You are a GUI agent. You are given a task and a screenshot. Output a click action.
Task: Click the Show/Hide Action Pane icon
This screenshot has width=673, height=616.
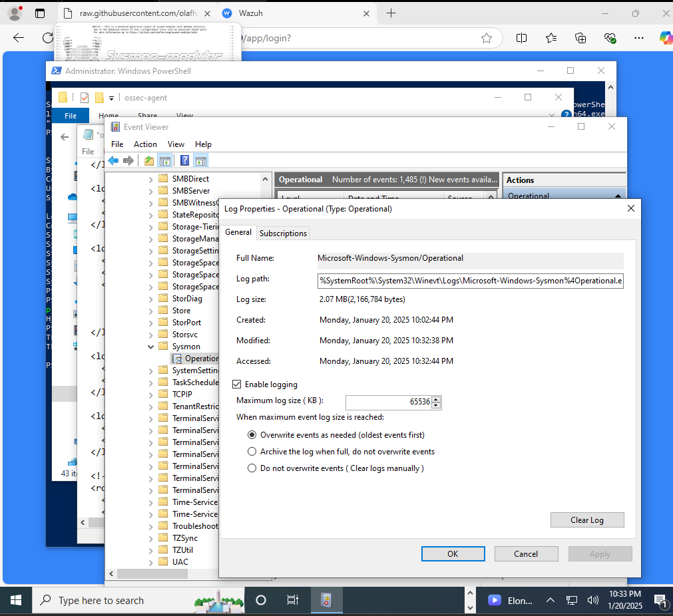pos(200,160)
